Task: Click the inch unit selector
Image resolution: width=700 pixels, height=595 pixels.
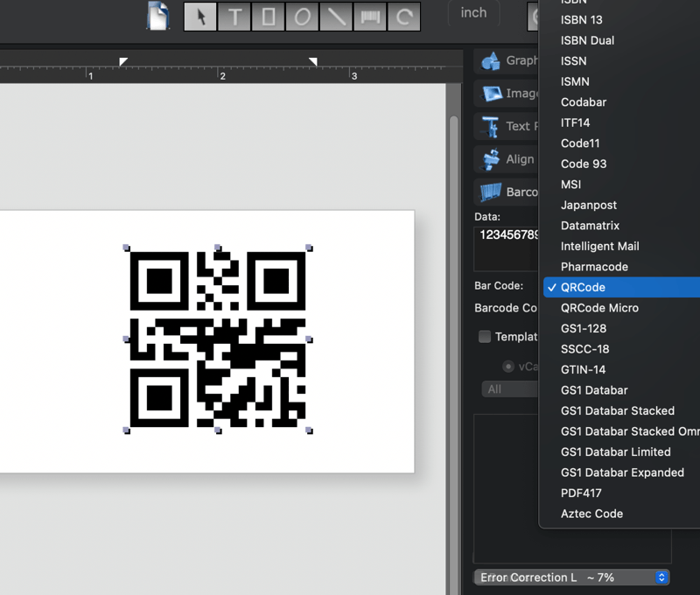Action: coord(473,13)
